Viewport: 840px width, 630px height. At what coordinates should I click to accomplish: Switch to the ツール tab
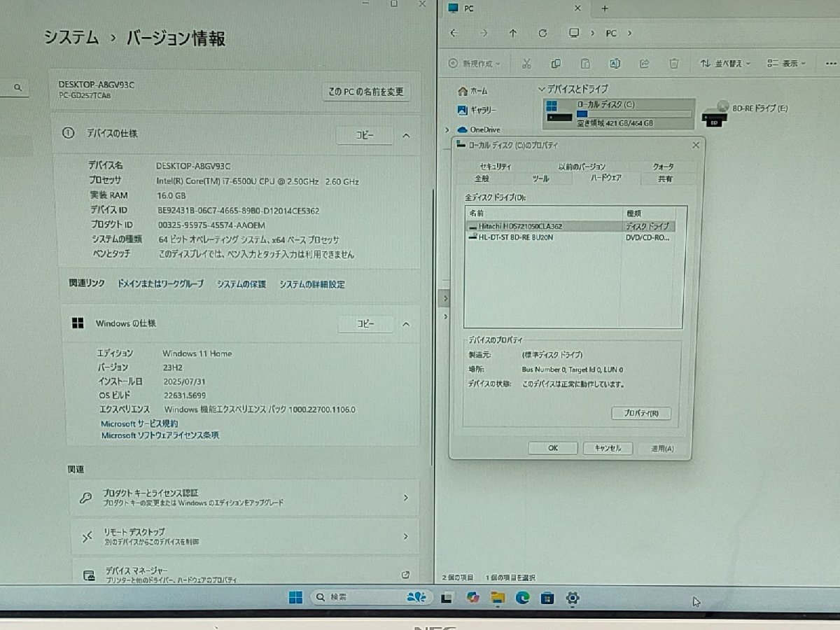click(x=541, y=178)
